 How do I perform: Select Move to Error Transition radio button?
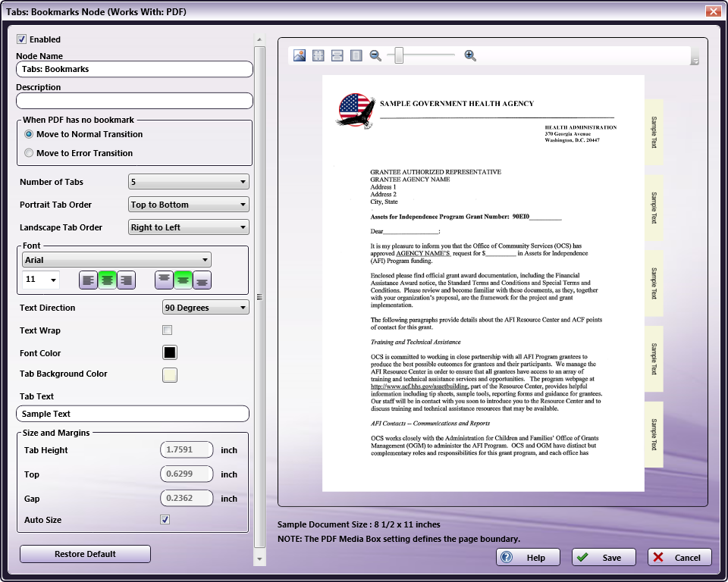point(29,152)
